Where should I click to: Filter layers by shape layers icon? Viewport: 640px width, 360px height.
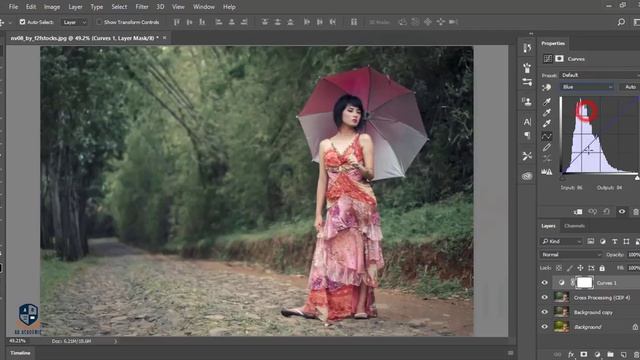point(626,242)
